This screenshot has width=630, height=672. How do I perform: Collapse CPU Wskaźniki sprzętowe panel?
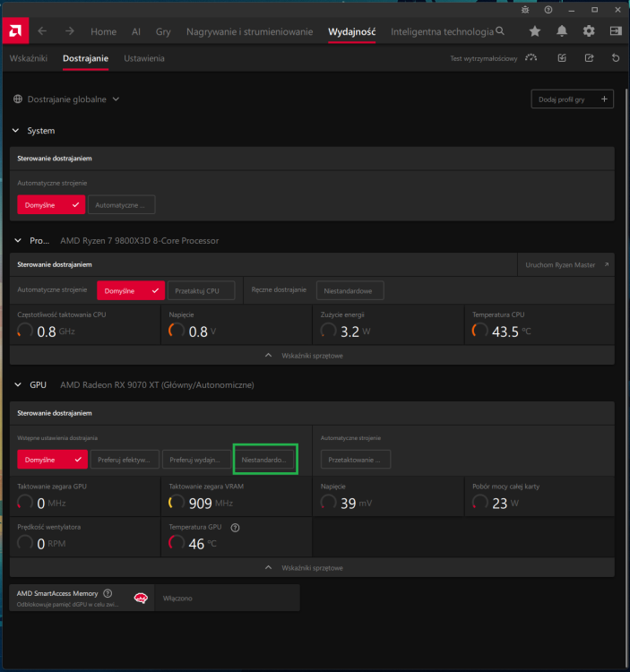click(x=312, y=356)
